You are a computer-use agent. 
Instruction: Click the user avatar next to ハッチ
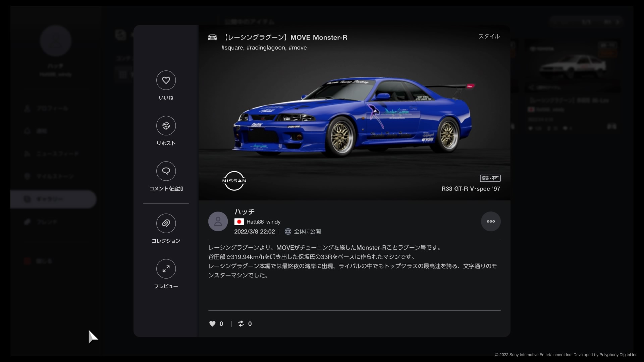click(218, 221)
